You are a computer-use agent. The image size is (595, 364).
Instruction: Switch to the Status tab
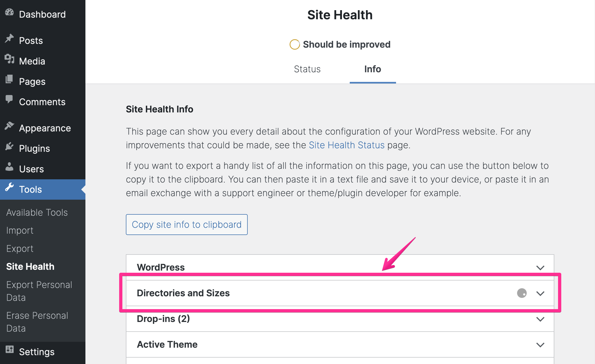pos(307,69)
